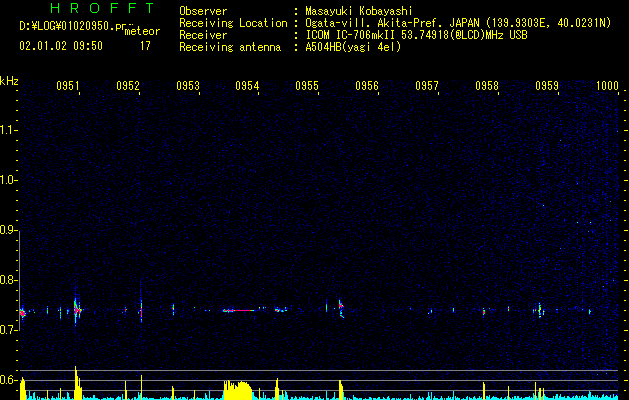Click antenna value A504HB(yagi 4el)
629x400 pixels.
pos(353,47)
